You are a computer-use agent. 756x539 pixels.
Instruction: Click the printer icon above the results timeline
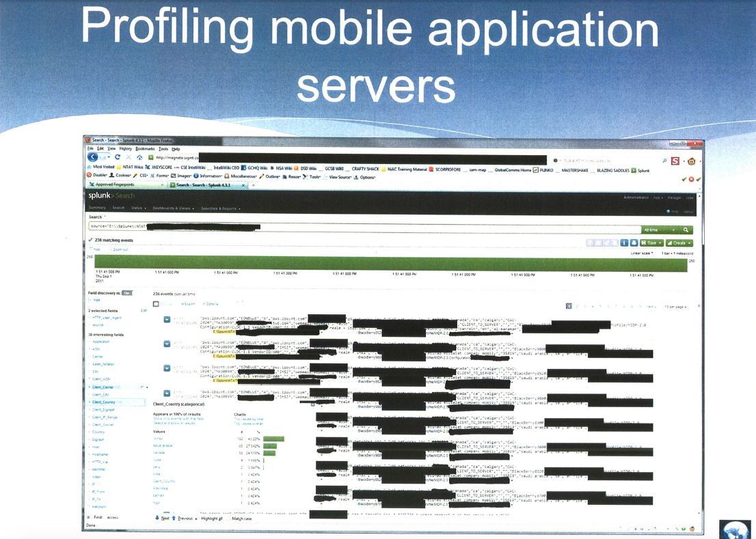pyautogui.click(x=634, y=243)
